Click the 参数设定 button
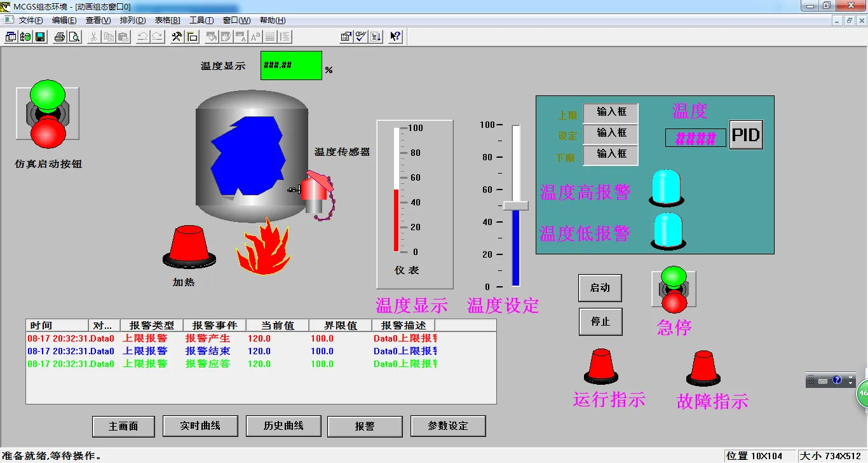 [x=448, y=425]
